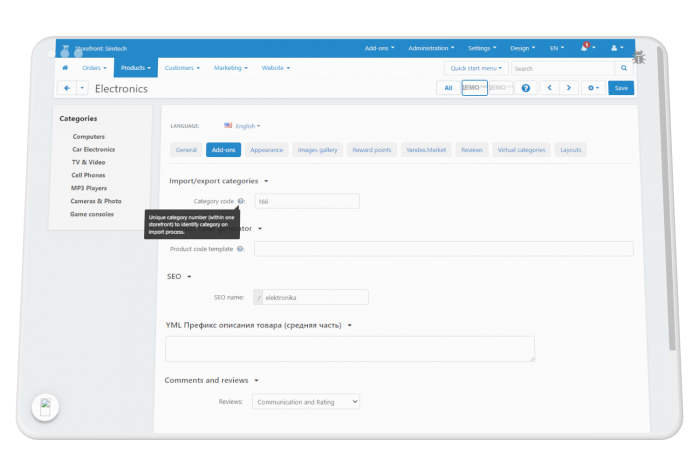The width and height of the screenshot is (700, 466).
Task: Save the Electronics category
Action: (x=621, y=88)
